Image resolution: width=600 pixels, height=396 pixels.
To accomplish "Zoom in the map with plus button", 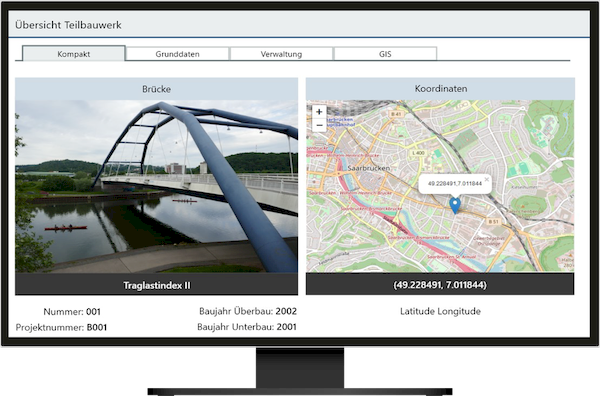I will click(x=319, y=112).
